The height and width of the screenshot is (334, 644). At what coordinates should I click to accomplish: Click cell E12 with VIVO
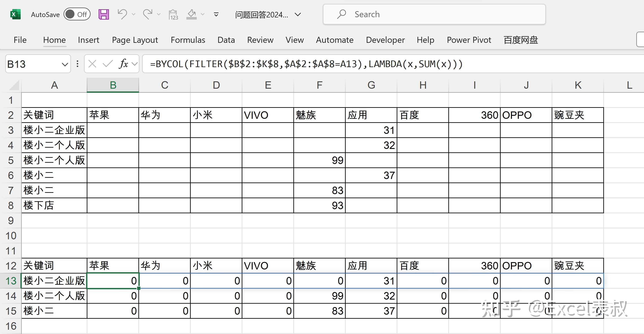click(x=268, y=266)
